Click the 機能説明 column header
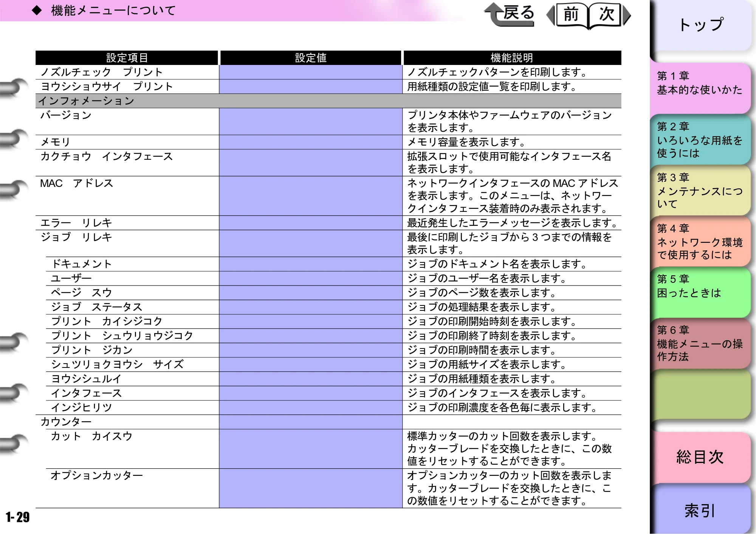This screenshot has height=534, width=756. [512, 58]
